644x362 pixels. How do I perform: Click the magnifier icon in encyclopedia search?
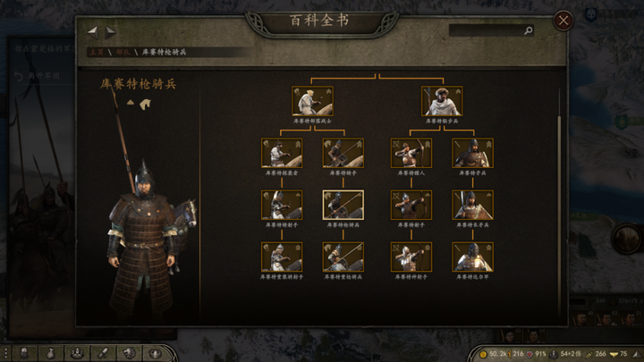coord(529,30)
